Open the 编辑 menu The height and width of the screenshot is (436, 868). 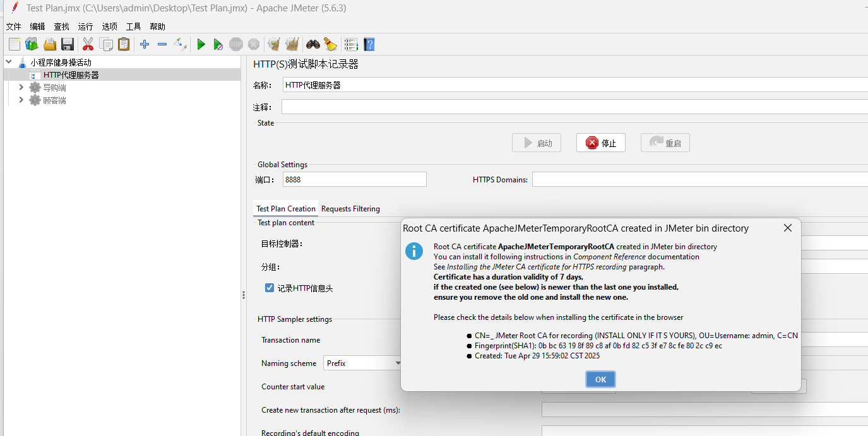[x=37, y=27]
